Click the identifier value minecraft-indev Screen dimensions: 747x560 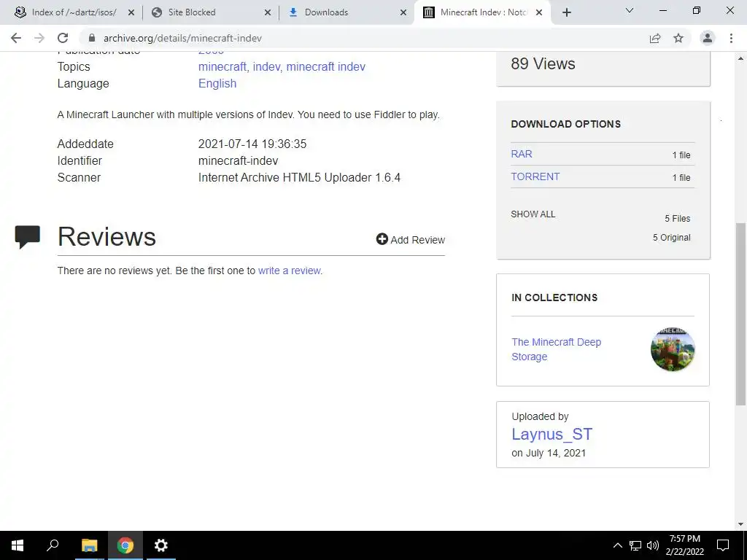pyautogui.click(x=239, y=161)
